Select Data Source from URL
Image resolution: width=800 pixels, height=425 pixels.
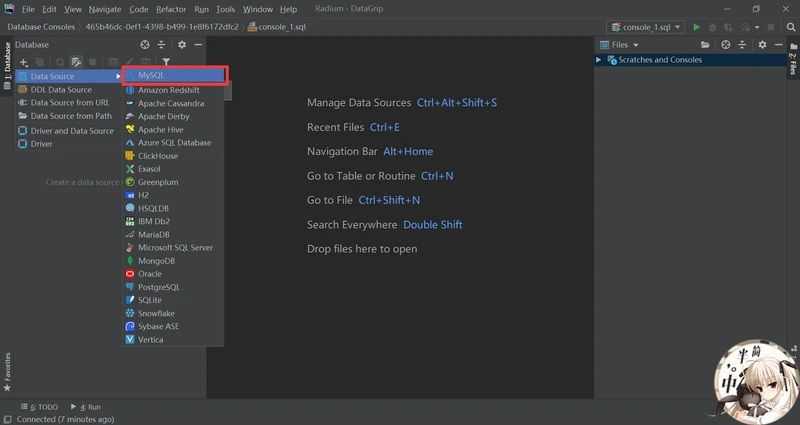(x=69, y=103)
